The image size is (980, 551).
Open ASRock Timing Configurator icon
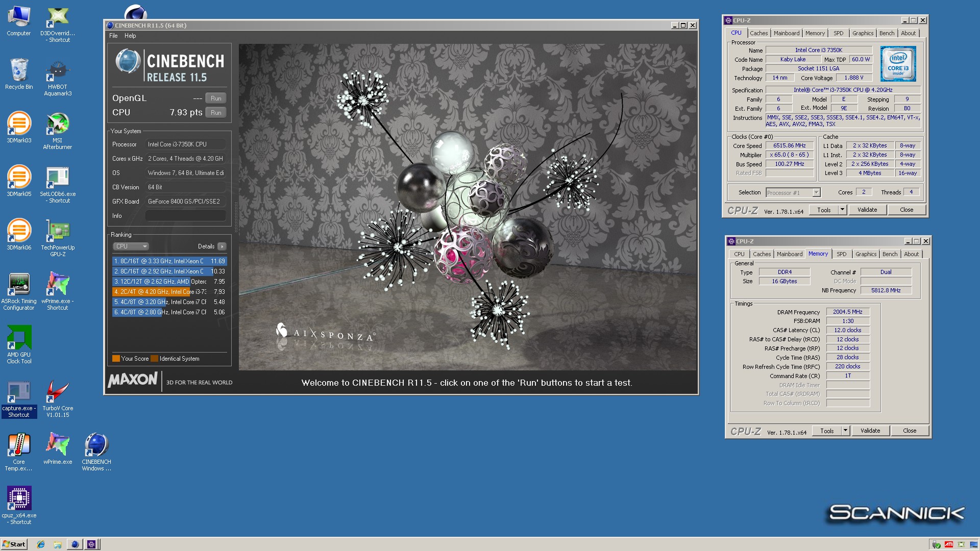coord(19,292)
